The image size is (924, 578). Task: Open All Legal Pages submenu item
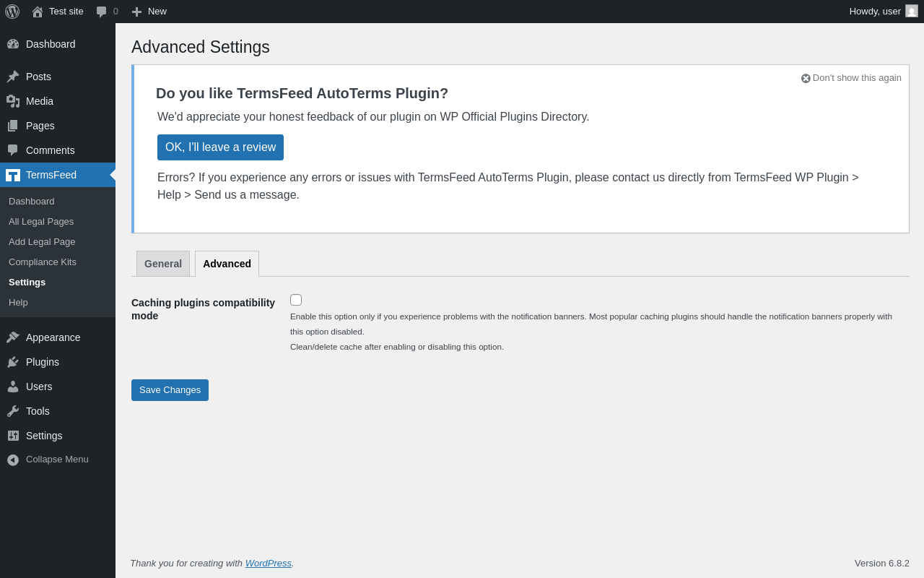coord(41,222)
